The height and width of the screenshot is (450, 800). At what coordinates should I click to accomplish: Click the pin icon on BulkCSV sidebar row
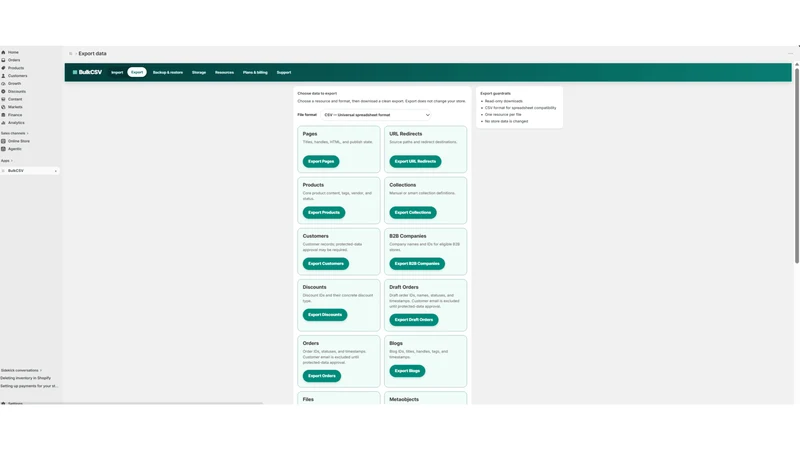coord(56,171)
